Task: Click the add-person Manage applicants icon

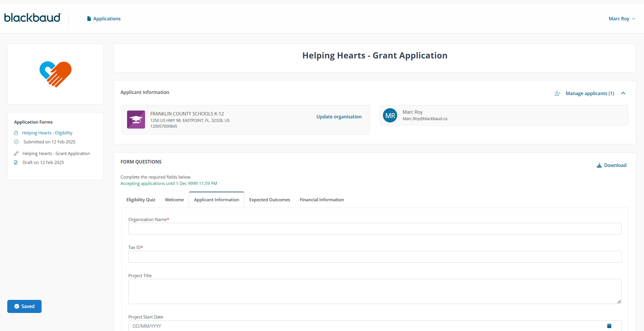Action: (557, 93)
